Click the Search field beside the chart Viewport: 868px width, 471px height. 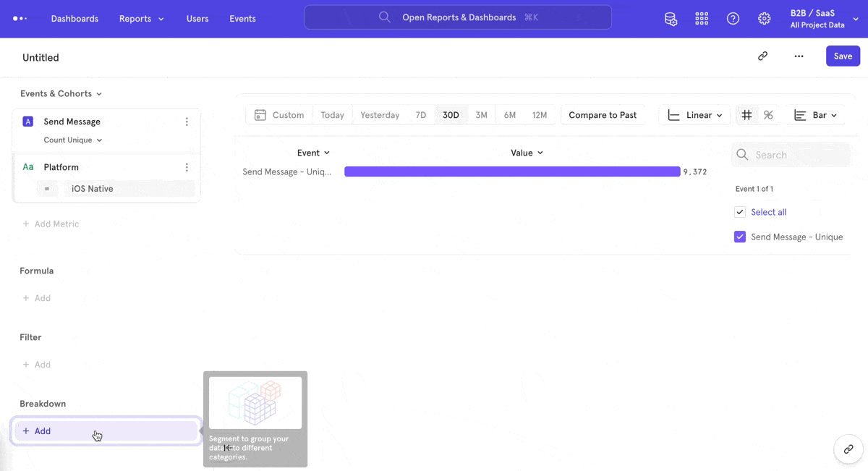796,155
